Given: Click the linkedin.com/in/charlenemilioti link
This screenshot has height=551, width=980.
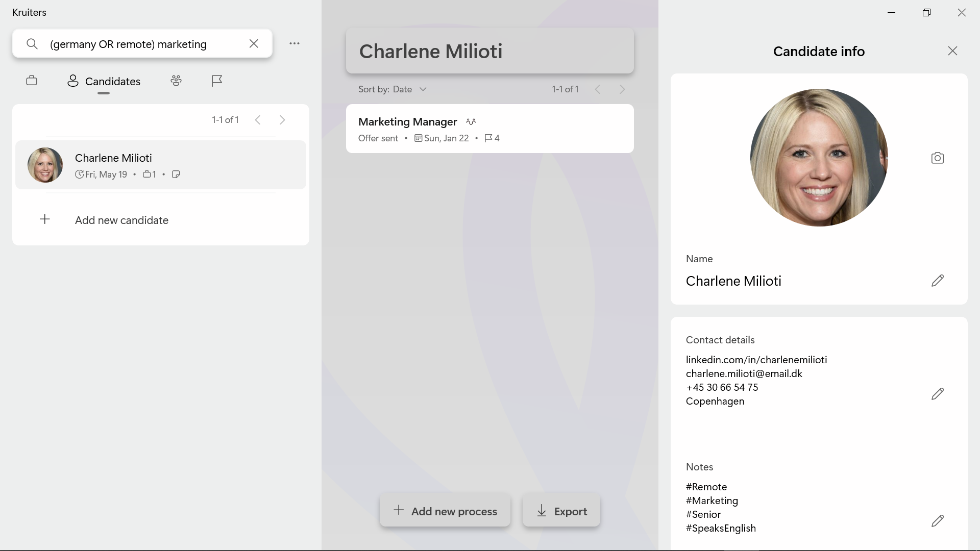Looking at the screenshot, I should click(x=756, y=360).
